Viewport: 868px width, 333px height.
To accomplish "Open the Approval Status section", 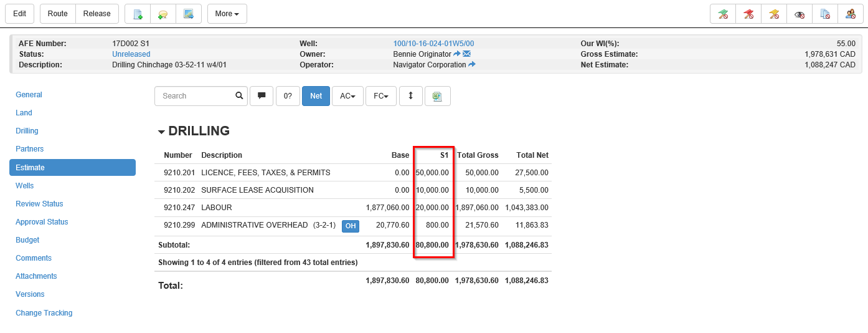I will [x=42, y=222].
